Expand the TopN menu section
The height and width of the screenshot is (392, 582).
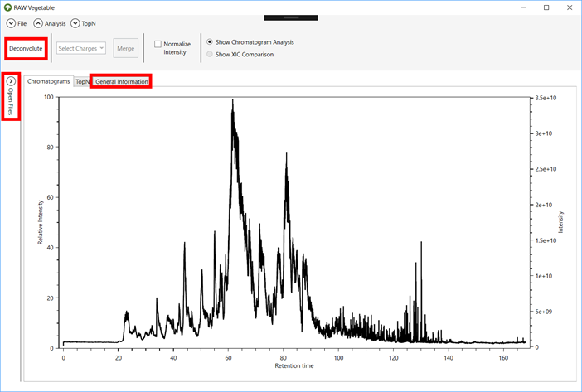pos(75,23)
